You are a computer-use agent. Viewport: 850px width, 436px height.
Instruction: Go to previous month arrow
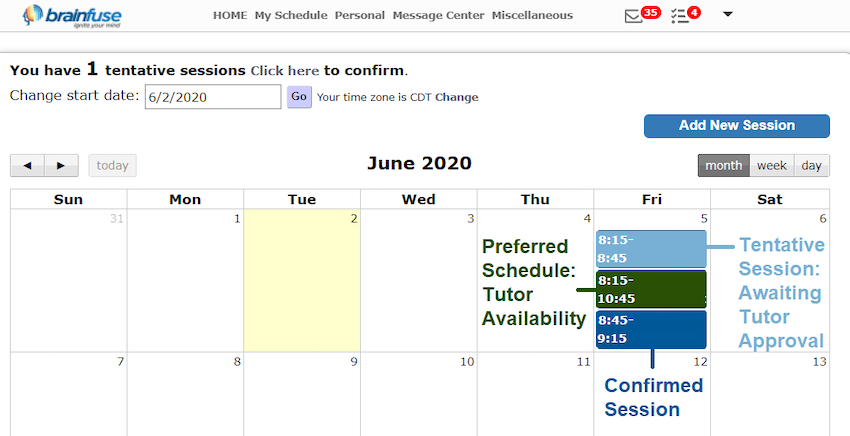click(27, 166)
